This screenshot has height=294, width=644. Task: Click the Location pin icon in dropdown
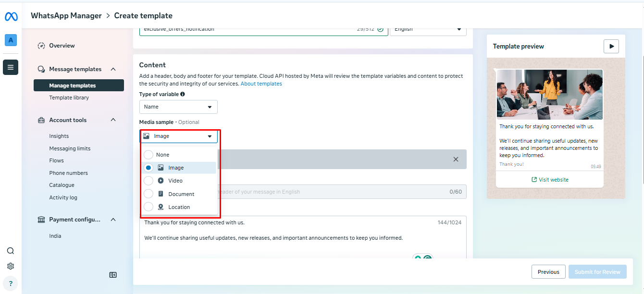[x=161, y=207]
